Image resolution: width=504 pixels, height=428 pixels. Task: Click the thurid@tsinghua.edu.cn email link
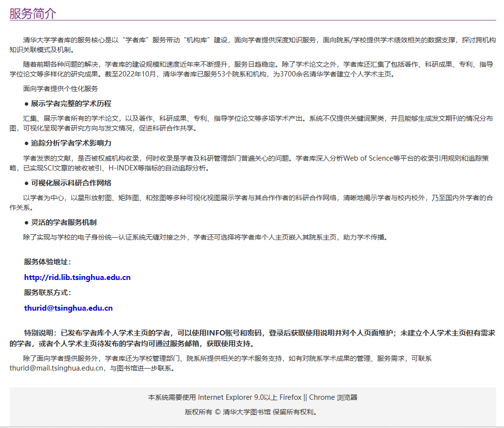pyautogui.click(x=69, y=308)
